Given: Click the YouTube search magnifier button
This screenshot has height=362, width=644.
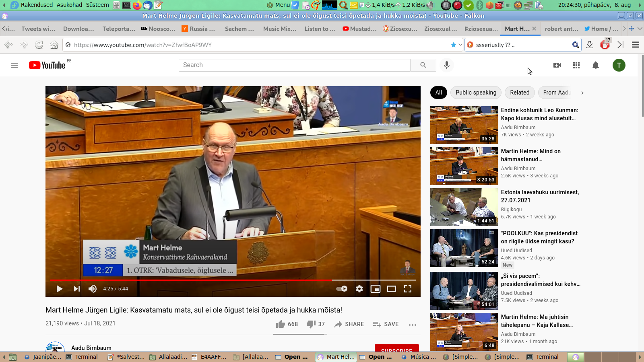Looking at the screenshot, I should tap(423, 65).
